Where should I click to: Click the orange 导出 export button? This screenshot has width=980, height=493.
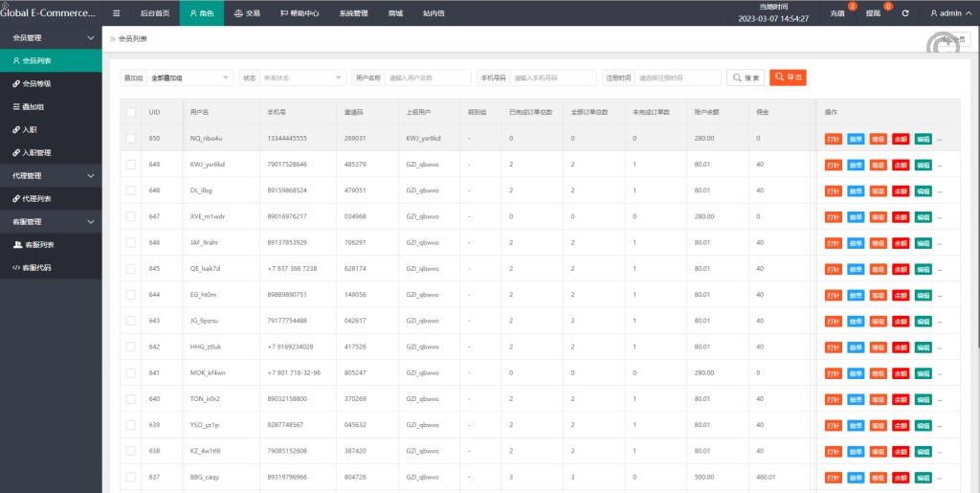click(x=789, y=78)
